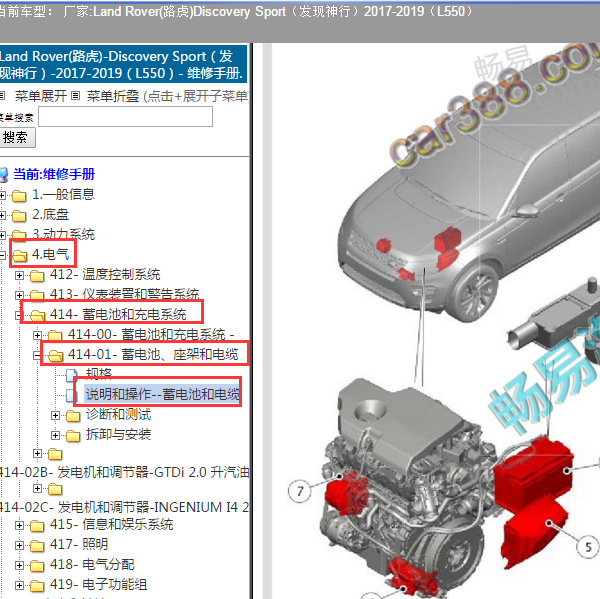Click the 4.电气 open folder icon
Screen dimensions: 600x599
[20, 255]
